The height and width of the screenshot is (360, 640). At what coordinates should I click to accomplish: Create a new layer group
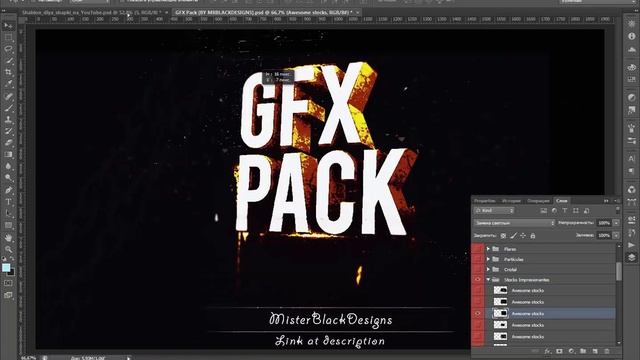click(x=583, y=351)
